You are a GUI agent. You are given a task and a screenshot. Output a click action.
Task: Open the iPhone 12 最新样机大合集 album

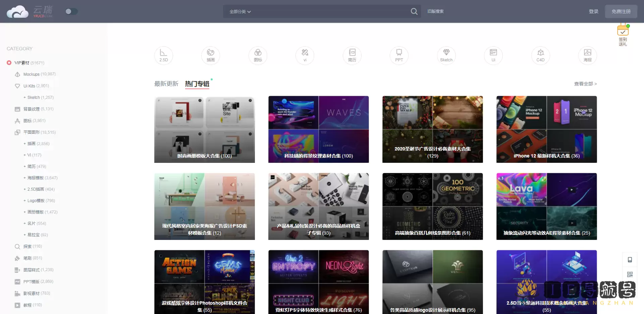tap(546, 129)
